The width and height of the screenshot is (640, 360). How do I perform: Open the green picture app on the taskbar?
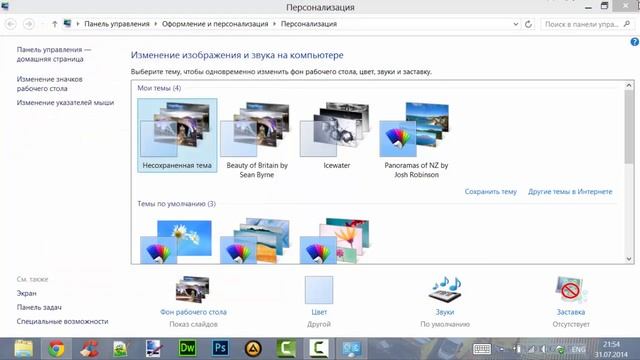coord(121,349)
